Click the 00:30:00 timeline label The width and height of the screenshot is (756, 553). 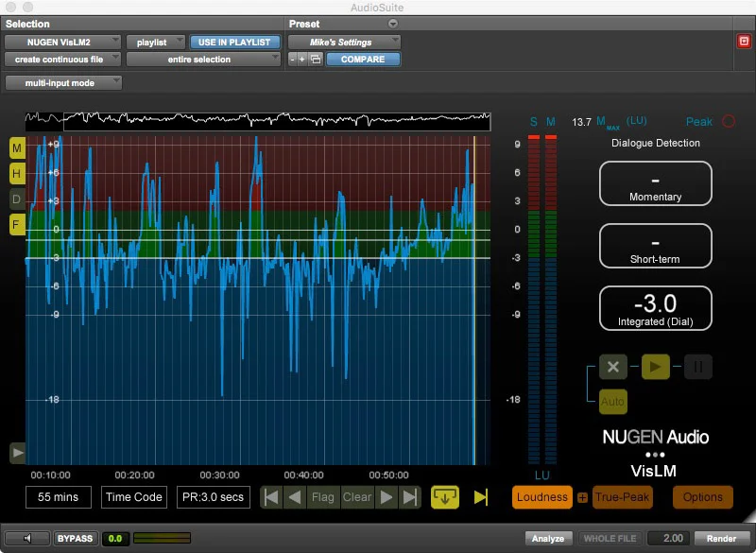(x=219, y=475)
